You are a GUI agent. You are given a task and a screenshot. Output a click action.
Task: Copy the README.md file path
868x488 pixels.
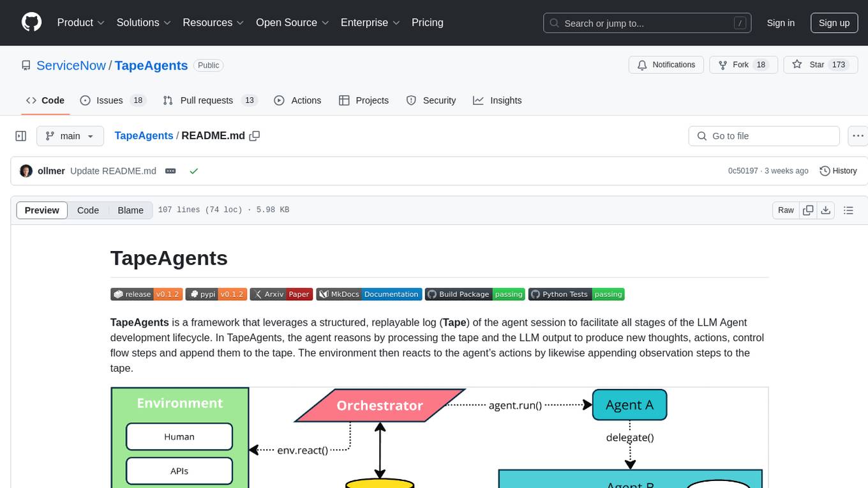[x=255, y=135]
